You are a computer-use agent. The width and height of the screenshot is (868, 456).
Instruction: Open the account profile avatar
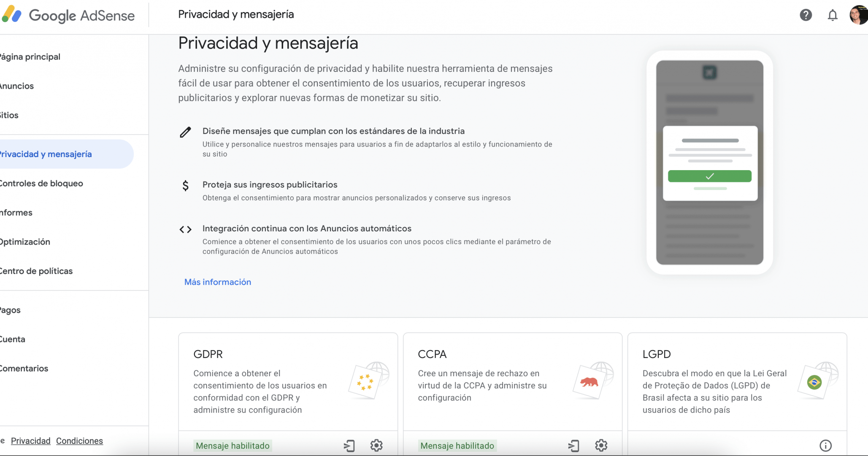click(858, 15)
